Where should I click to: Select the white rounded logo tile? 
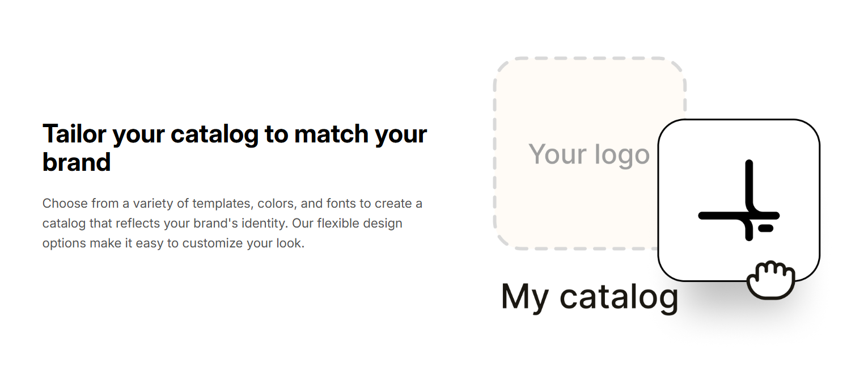[739, 200]
